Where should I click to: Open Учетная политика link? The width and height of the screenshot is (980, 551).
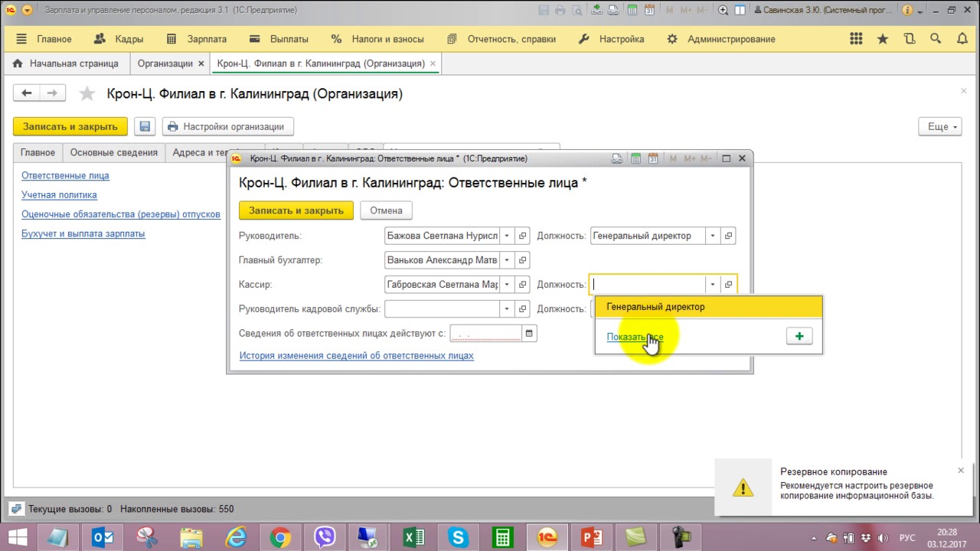tap(59, 195)
